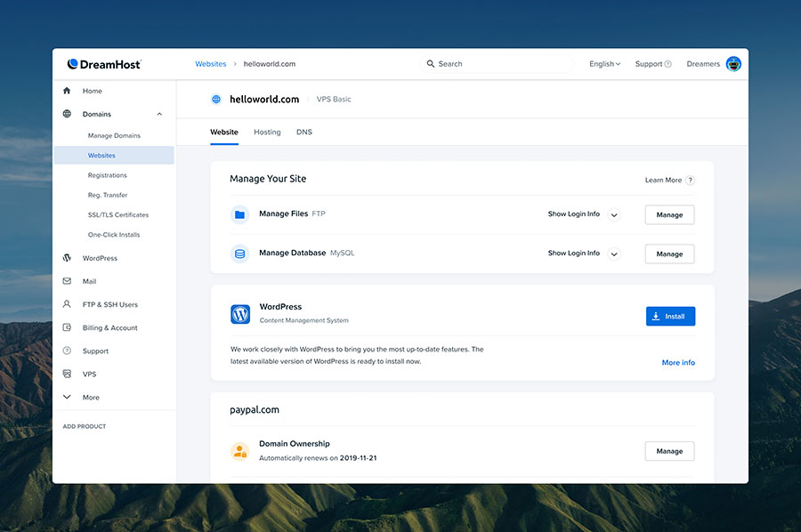Screen dimensions: 801x532
Task: Open the WordPress sidebar icon
Action: pyautogui.click(x=66, y=257)
